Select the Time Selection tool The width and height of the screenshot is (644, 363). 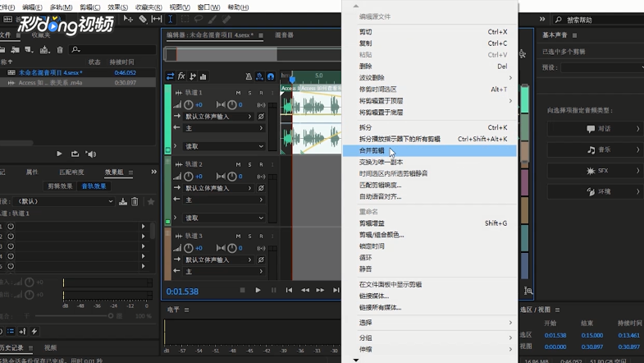tap(170, 19)
